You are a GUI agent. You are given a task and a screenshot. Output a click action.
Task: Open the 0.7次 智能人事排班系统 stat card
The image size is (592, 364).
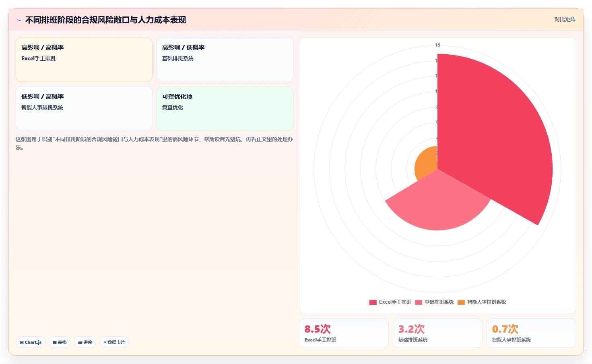(531, 333)
